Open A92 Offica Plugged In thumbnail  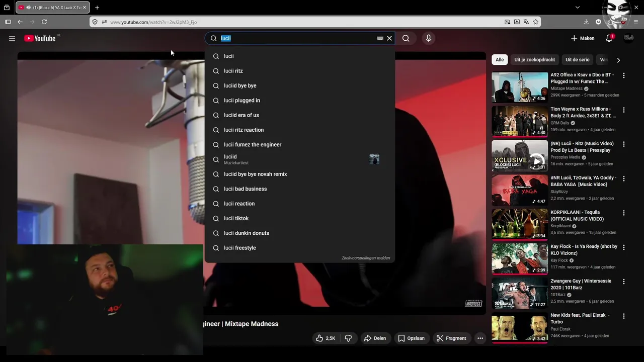(x=520, y=87)
